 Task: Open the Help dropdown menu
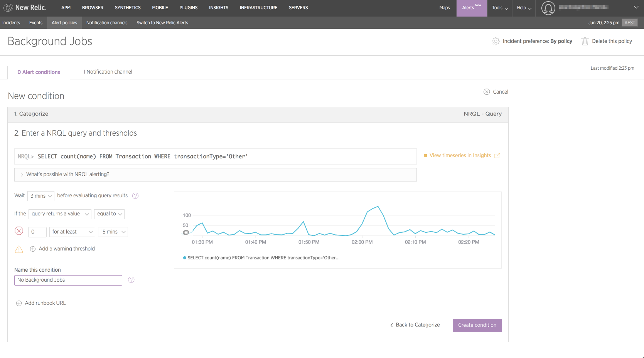pos(524,8)
